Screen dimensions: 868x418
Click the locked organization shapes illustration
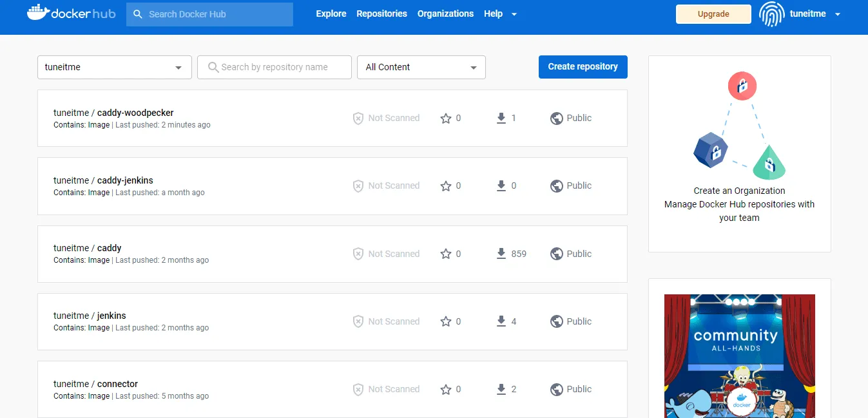point(740,126)
